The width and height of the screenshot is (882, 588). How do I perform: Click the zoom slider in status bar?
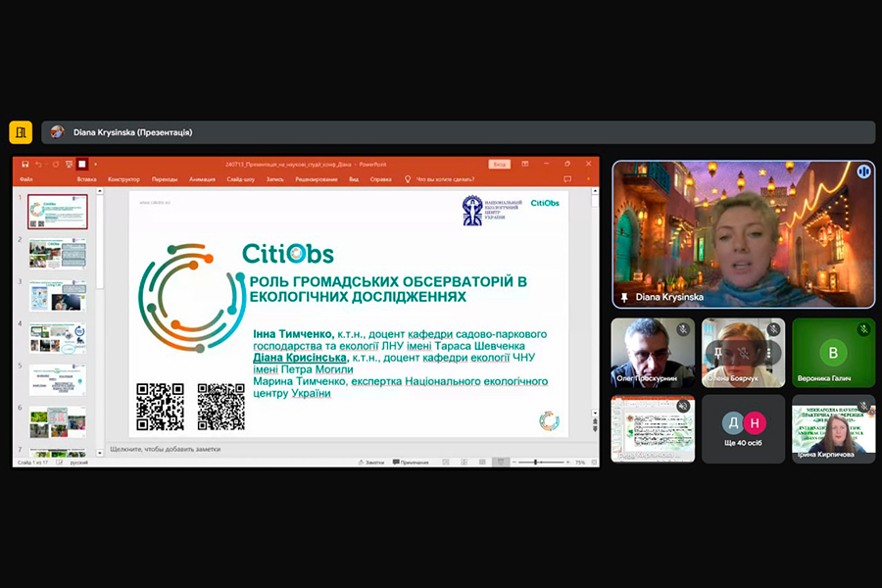click(x=541, y=463)
